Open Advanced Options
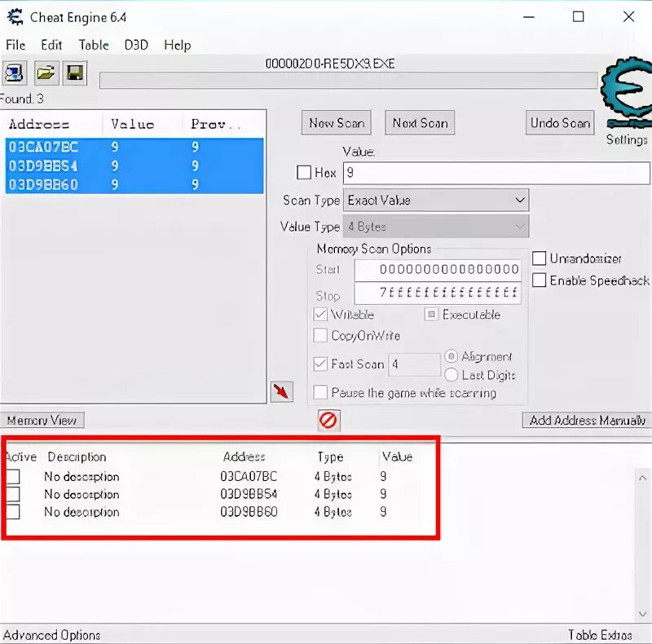 (51, 635)
